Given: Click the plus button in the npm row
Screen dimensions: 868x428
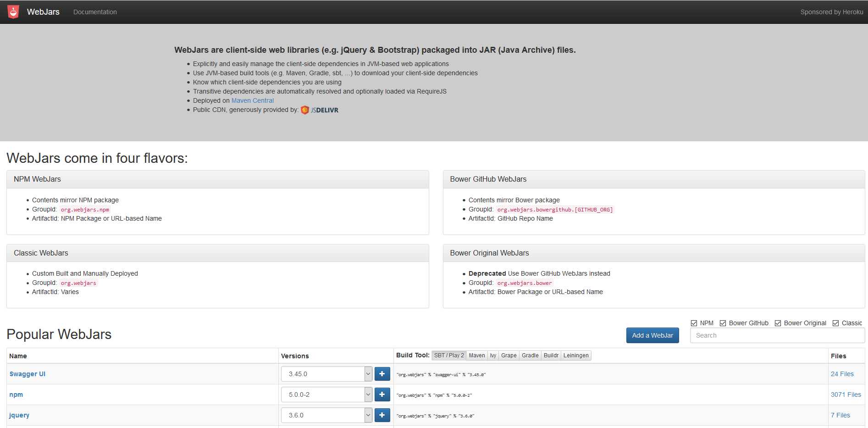Looking at the screenshot, I should pos(382,395).
